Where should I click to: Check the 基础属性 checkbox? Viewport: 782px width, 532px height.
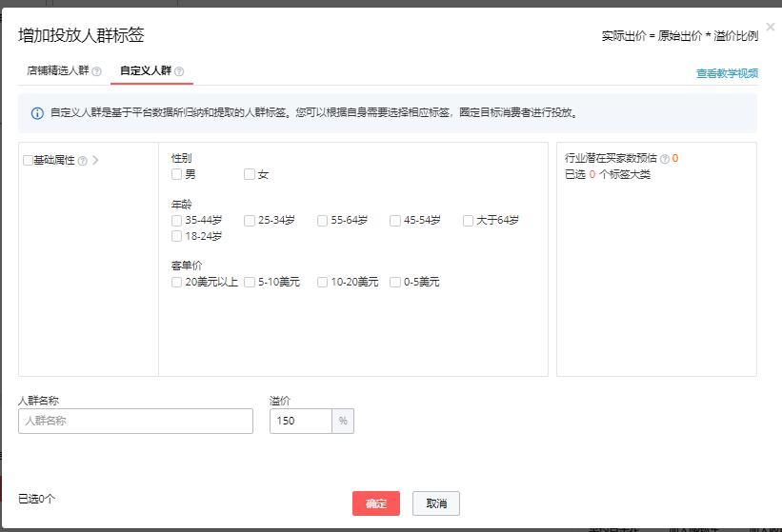[28, 161]
